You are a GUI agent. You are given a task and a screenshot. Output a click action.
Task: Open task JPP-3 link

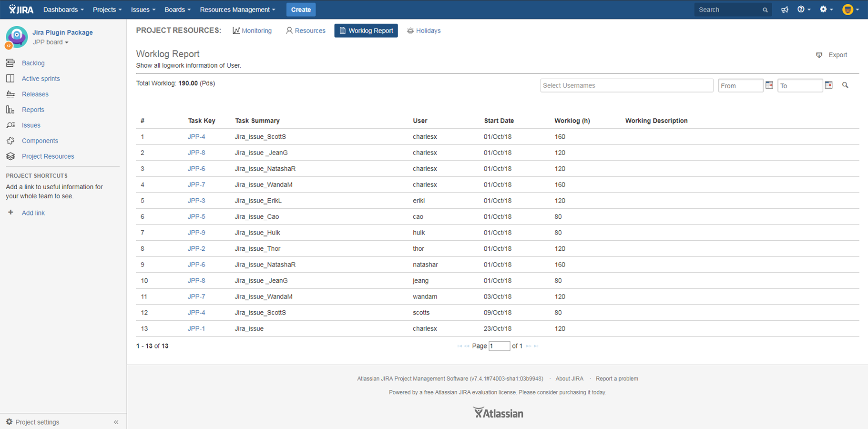point(196,201)
